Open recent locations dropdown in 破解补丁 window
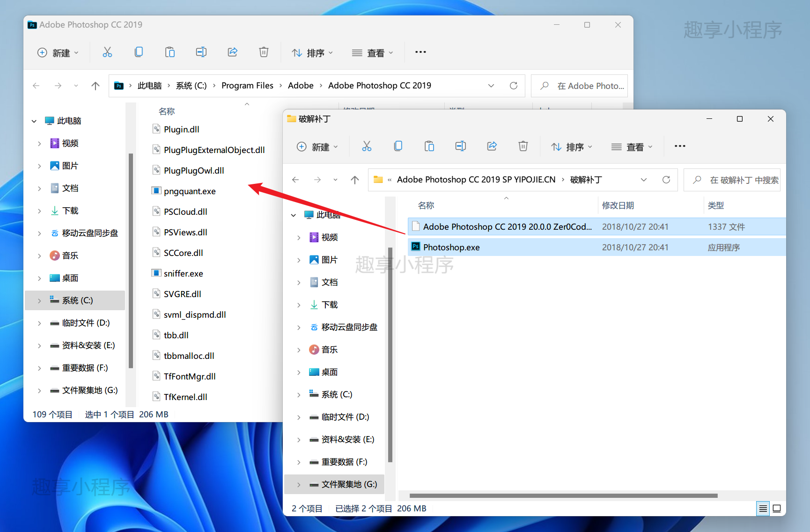The image size is (810, 532). point(335,180)
